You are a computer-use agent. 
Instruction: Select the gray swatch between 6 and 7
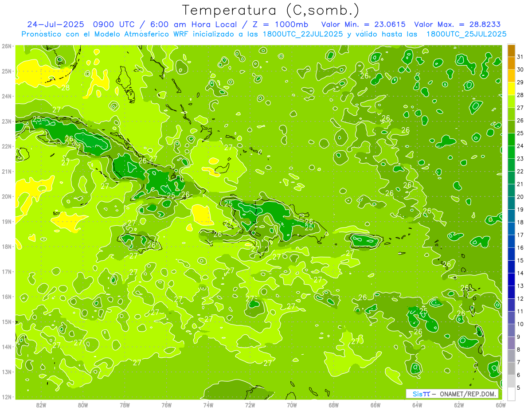[511, 368]
